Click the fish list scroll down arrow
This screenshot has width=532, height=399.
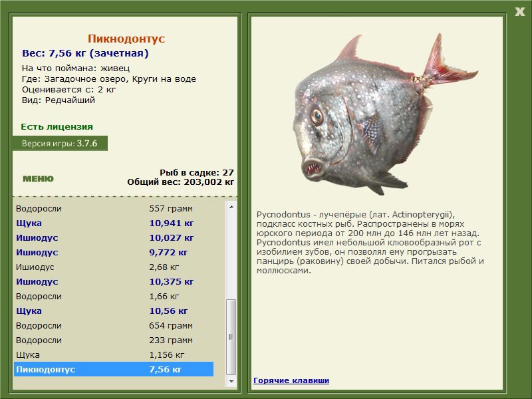tap(231, 381)
